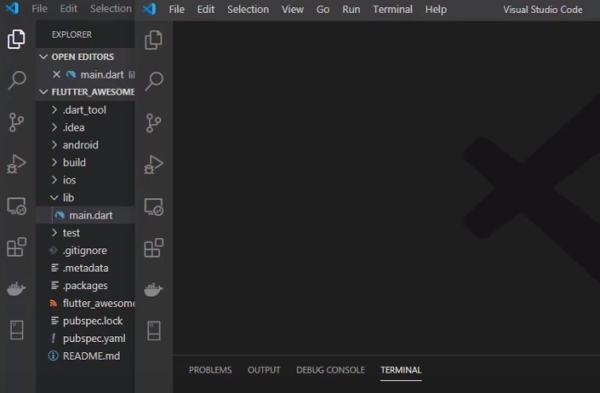Open Selection menu in right window
Screen dimensions: 600x393
(248, 9)
